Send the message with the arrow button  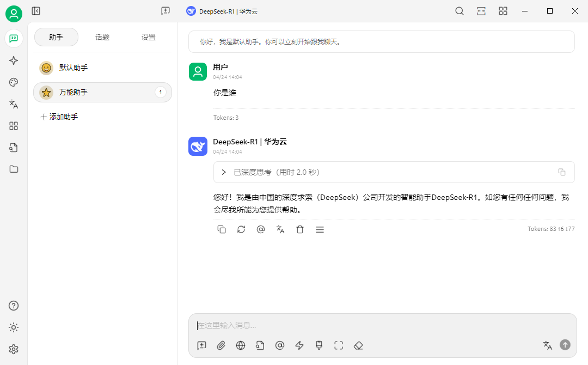click(x=565, y=345)
